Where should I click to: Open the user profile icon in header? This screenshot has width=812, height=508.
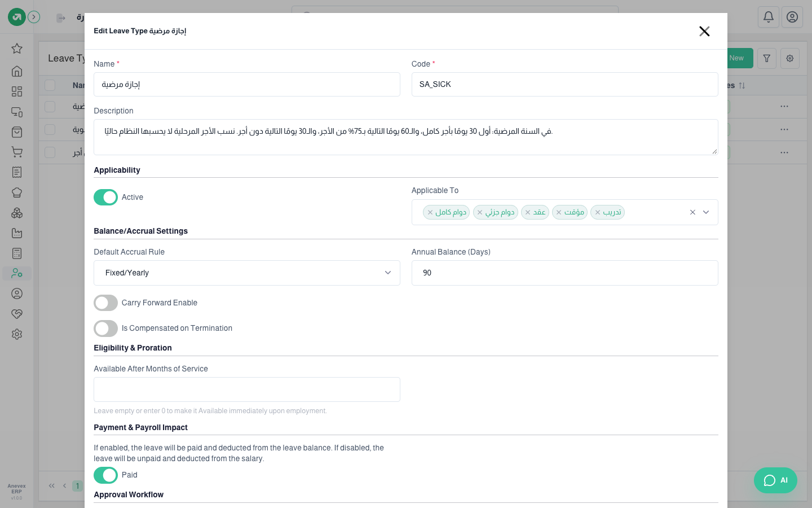(x=792, y=17)
